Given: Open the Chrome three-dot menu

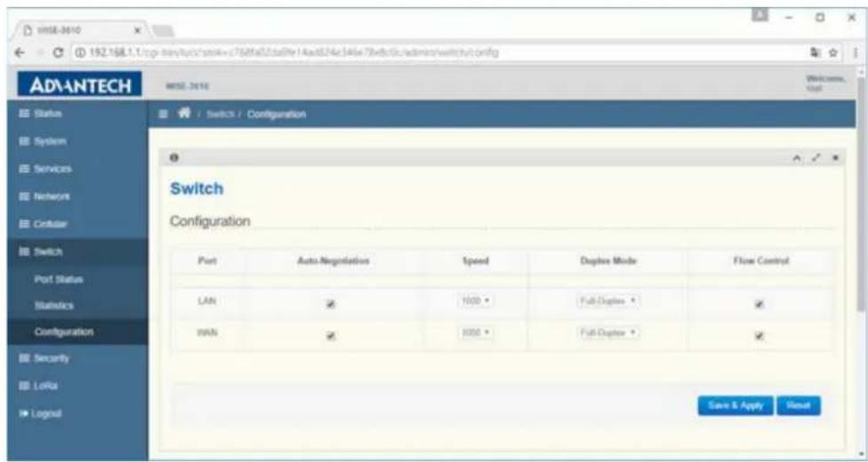Looking at the screenshot, I should 856,53.
